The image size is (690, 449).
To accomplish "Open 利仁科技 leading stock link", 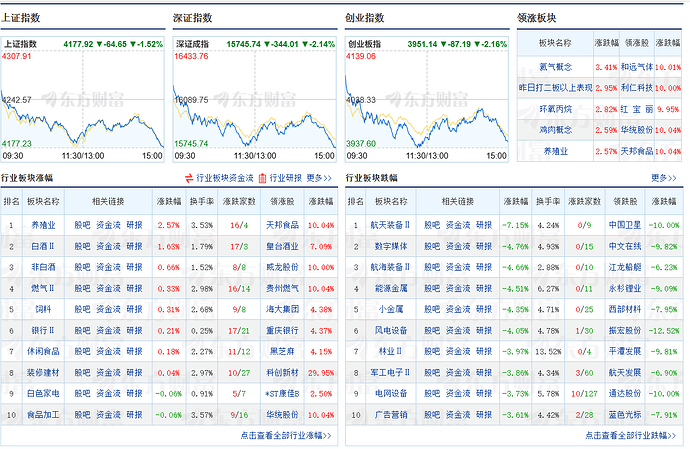I will click(x=637, y=88).
